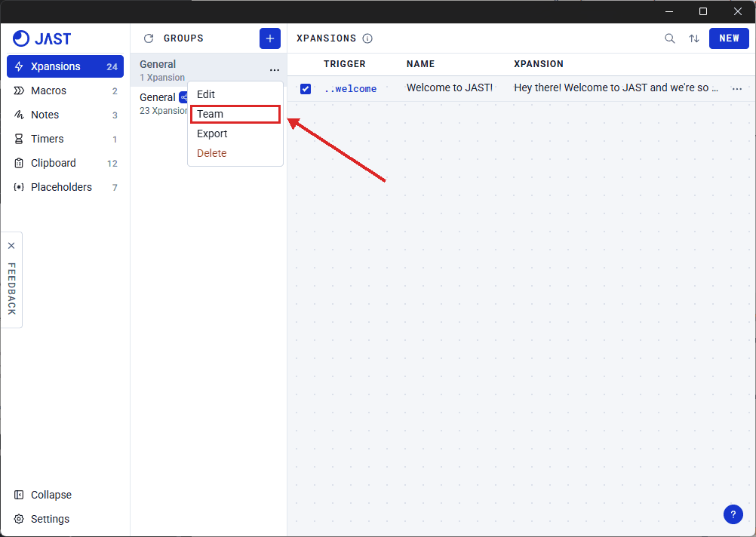Viewport: 756px width, 537px height.
Task: Click the Hey there! xpansion text
Action: (x=616, y=87)
